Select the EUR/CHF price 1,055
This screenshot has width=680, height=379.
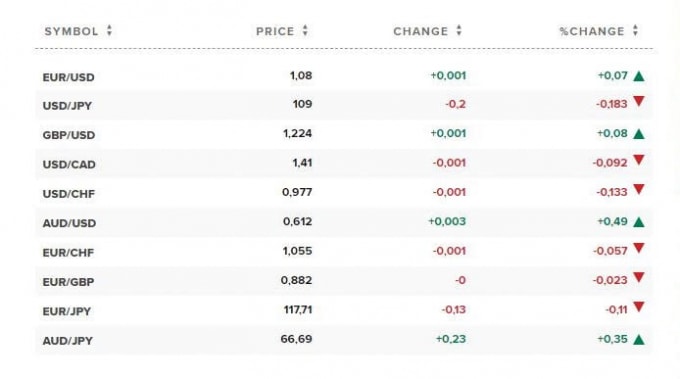(298, 251)
